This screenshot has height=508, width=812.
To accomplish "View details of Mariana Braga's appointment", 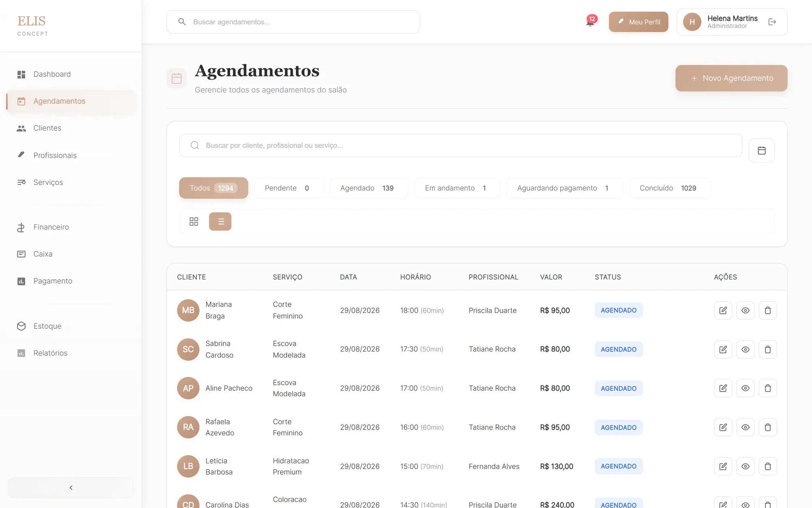I will tap(745, 310).
